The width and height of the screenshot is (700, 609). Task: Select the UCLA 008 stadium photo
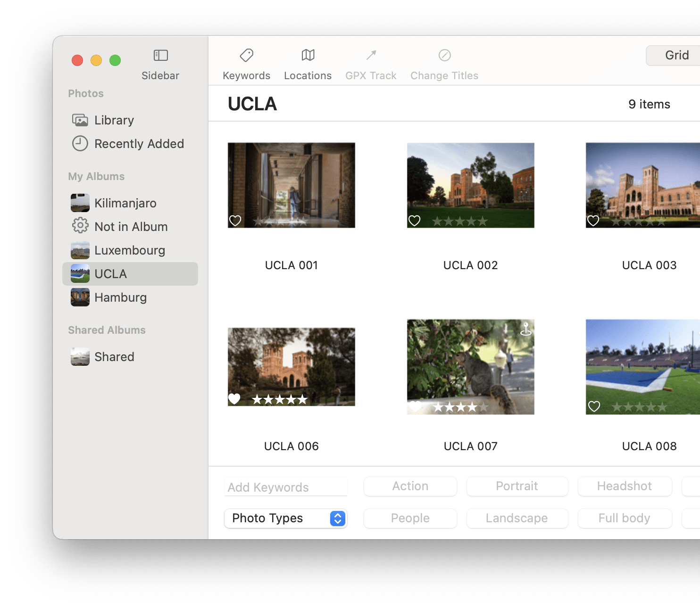coord(643,367)
